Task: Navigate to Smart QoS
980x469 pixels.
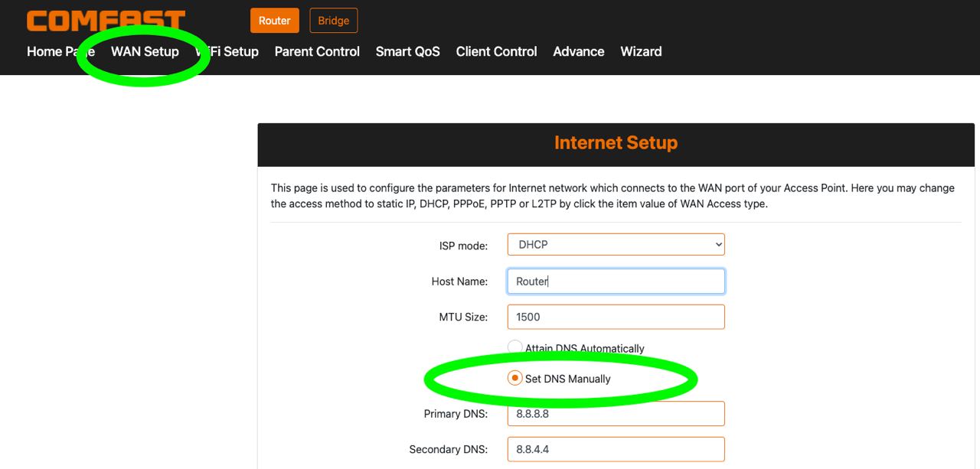Action: tap(407, 51)
